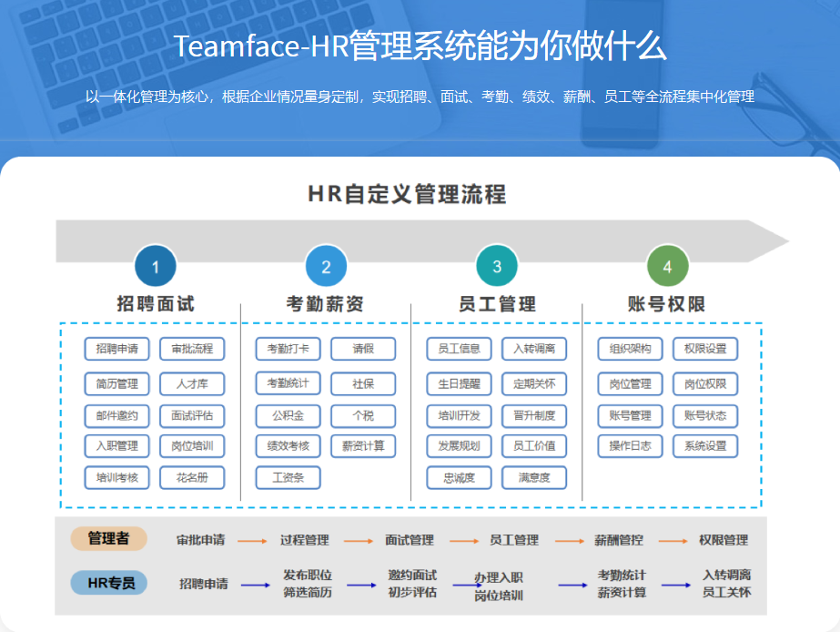The width and height of the screenshot is (840, 632).
Task: Toggle the 社保 option
Action: [x=364, y=383]
